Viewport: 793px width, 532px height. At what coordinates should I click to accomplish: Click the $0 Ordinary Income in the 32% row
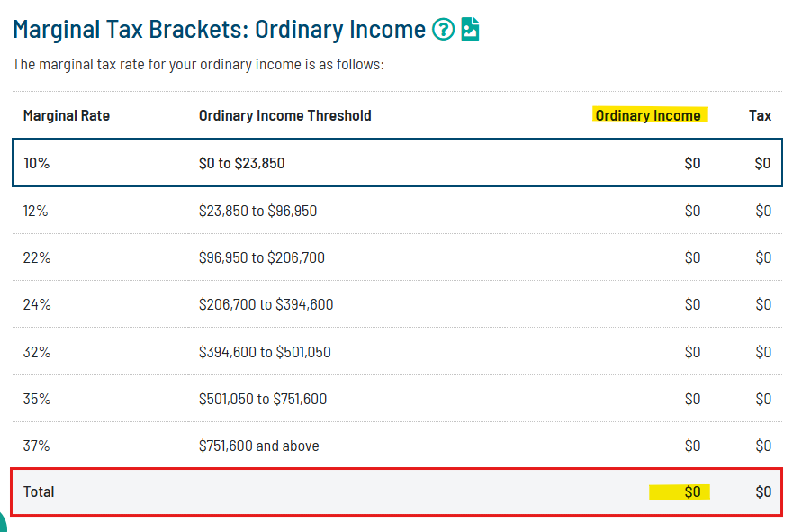692,351
